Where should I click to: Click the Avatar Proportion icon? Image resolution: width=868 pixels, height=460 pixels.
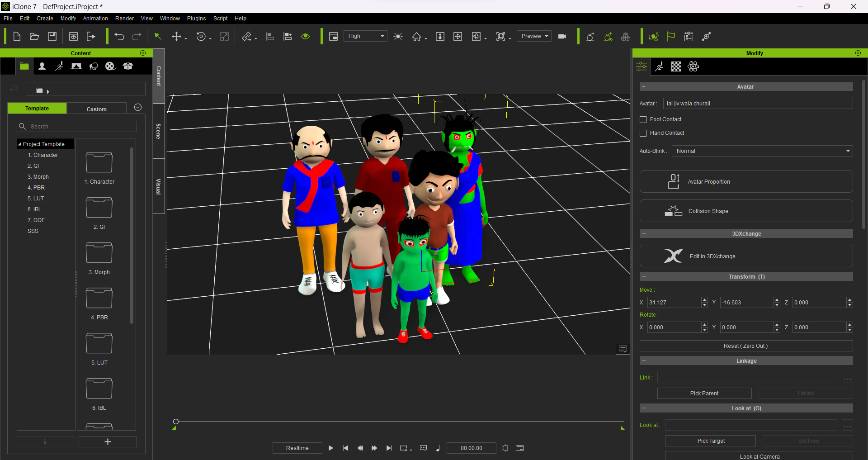[x=673, y=181]
